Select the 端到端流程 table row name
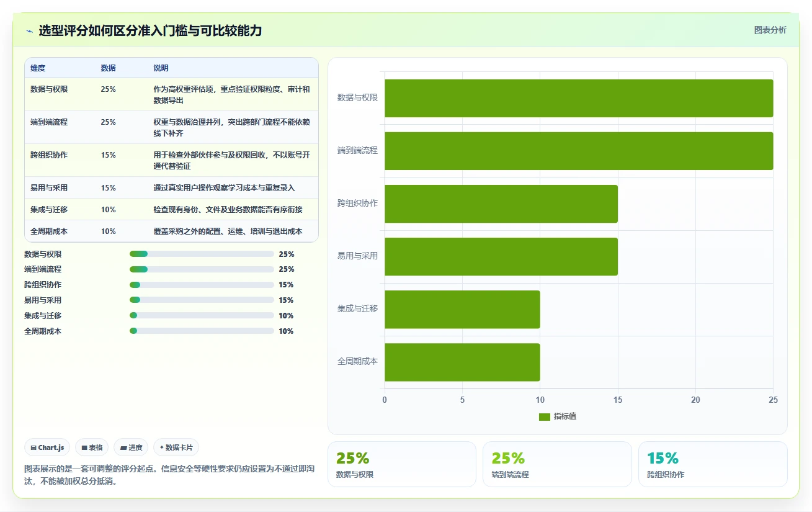Image resolution: width=812 pixels, height=512 pixels. pyautogui.click(x=49, y=122)
